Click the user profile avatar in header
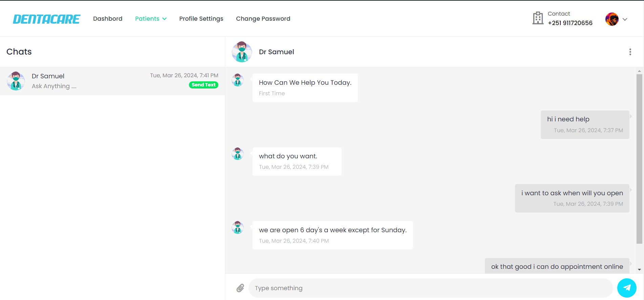 [x=612, y=19]
